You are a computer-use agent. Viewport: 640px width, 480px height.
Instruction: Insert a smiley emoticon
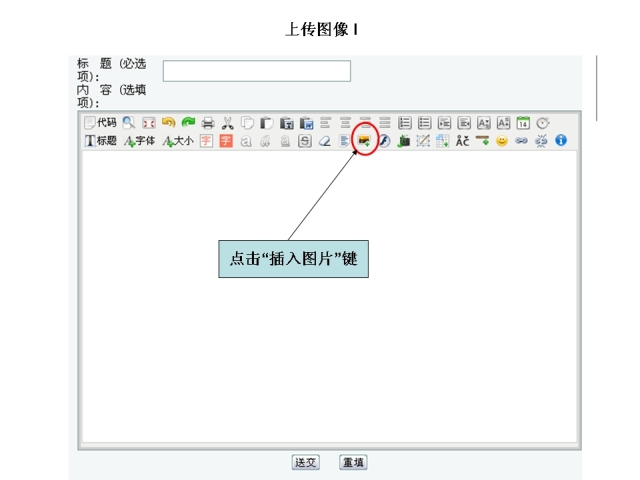point(501,141)
